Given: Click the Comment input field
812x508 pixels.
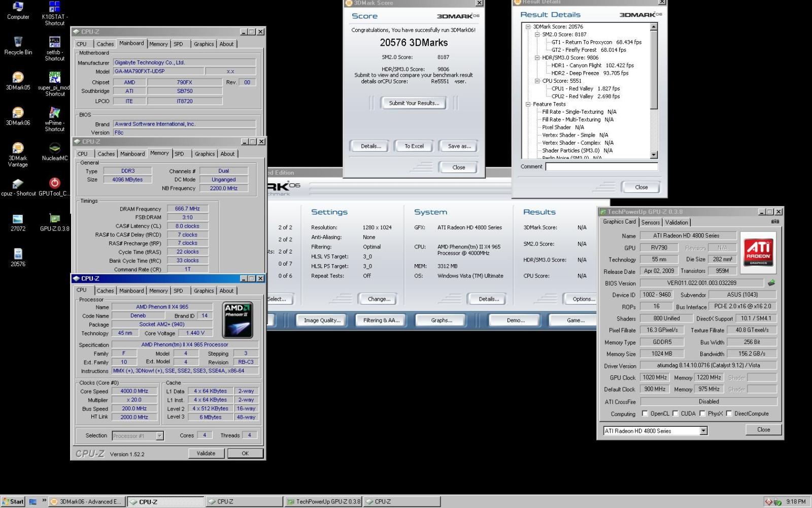Looking at the screenshot, I should pos(601,167).
